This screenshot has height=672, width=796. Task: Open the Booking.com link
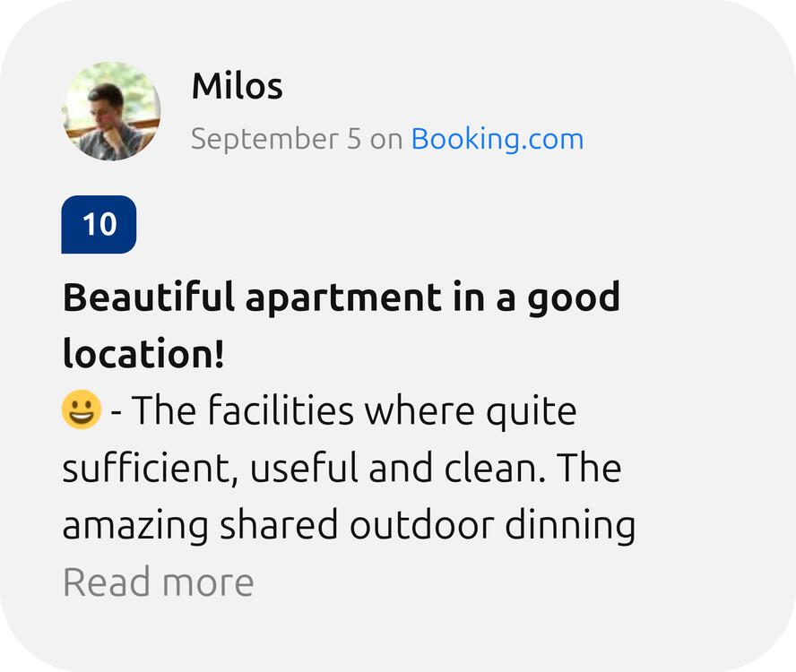[x=497, y=139]
